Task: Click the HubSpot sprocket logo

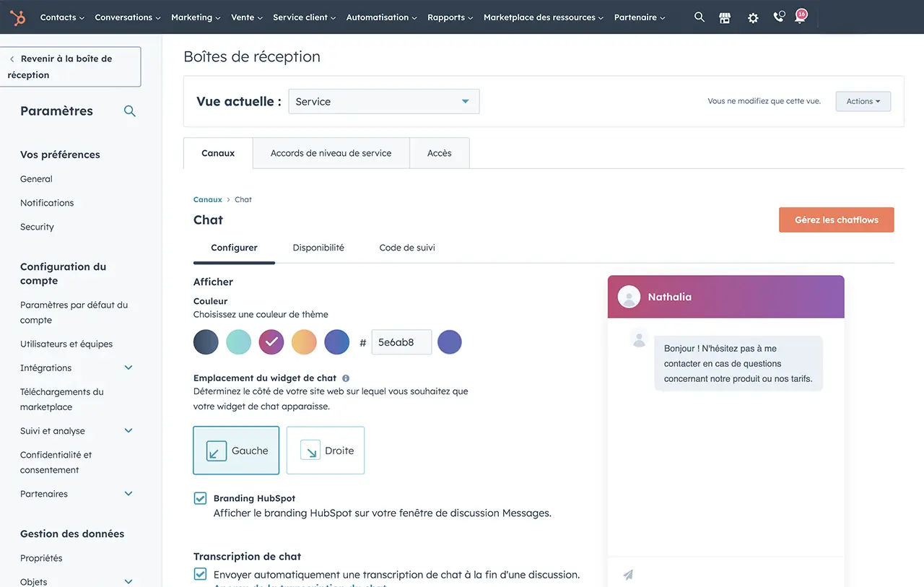Action: point(17,17)
